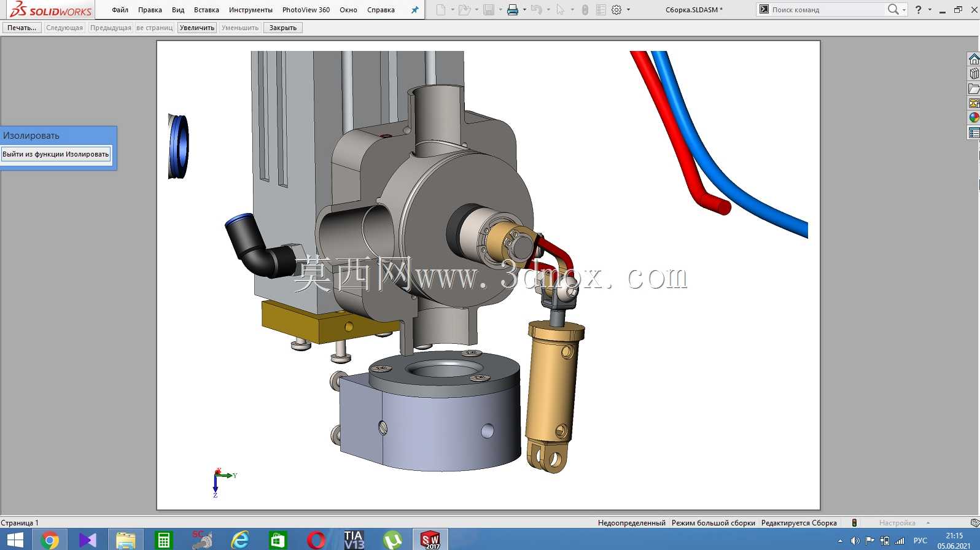Click the Закрыть preview button
Screen dimensions: 980x550
click(x=283, y=28)
